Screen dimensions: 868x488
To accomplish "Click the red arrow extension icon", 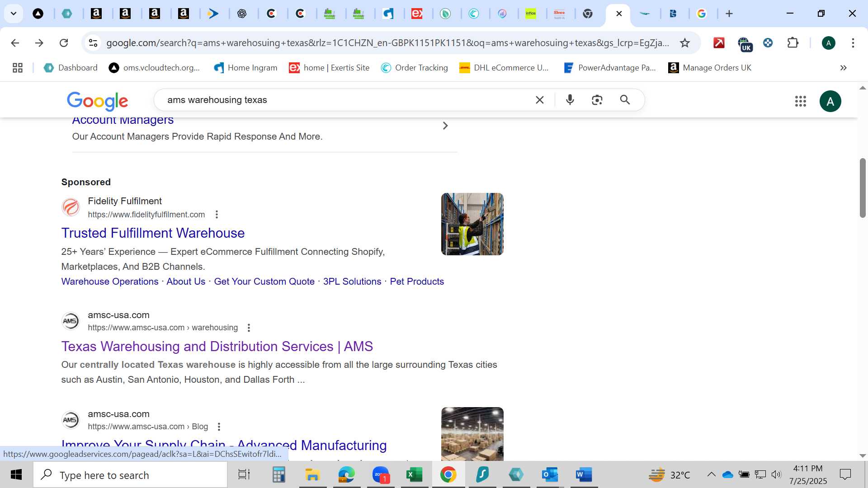I will [x=719, y=43].
